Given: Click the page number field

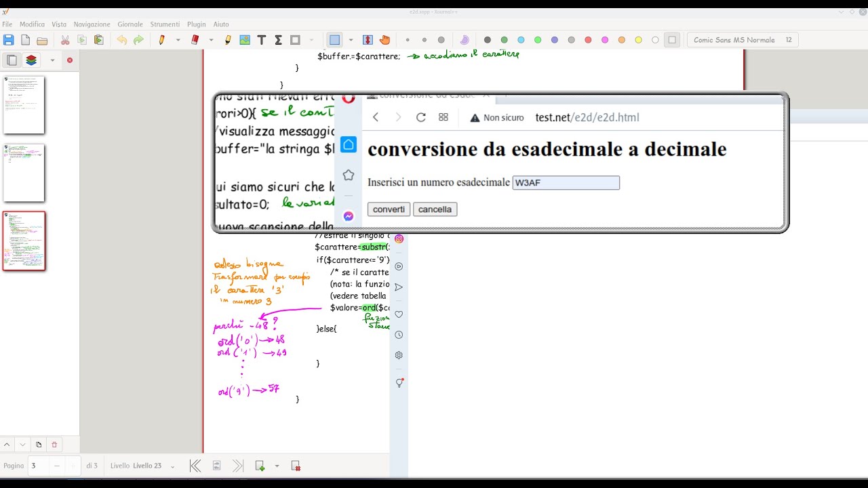Looking at the screenshot, I should (x=39, y=466).
